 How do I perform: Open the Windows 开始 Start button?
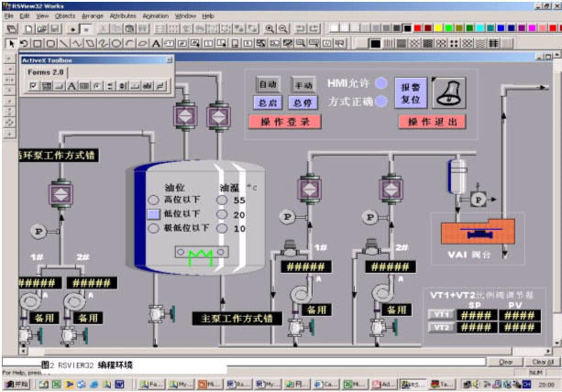[17, 385]
